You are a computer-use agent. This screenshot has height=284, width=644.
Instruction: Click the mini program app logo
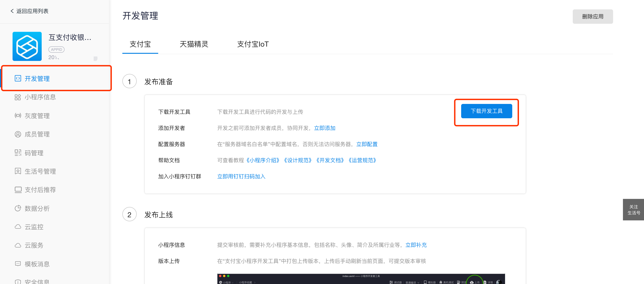coord(27,46)
